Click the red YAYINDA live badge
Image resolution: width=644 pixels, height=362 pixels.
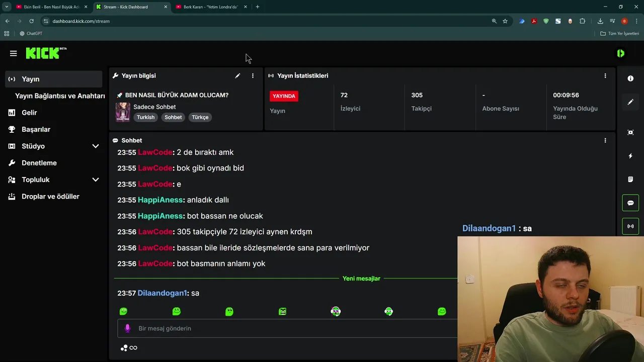tap(284, 96)
